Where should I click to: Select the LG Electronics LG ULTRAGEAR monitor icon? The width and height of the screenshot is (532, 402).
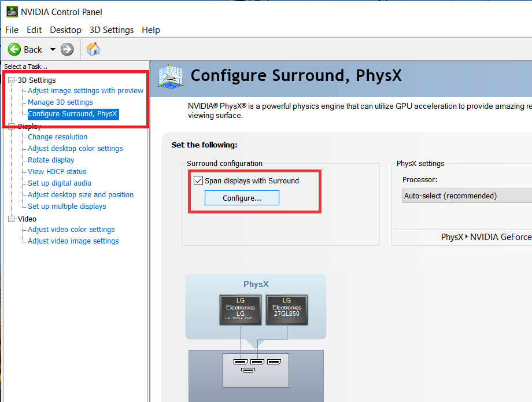pos(241,310)
